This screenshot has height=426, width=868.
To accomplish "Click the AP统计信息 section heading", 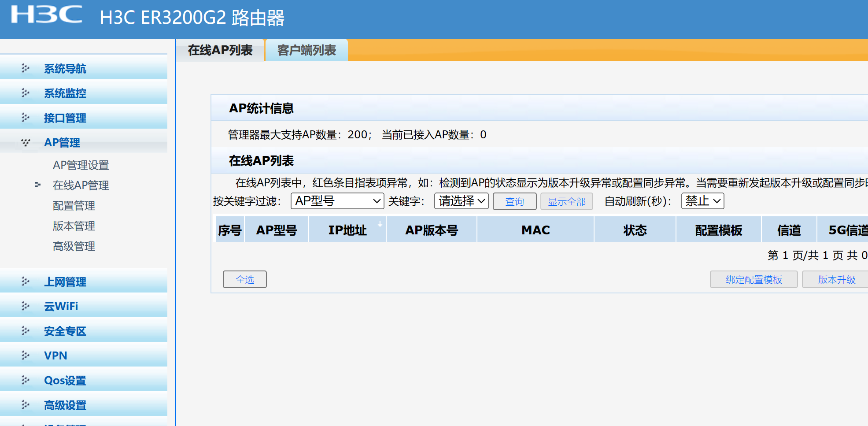I will click(262, 108).
